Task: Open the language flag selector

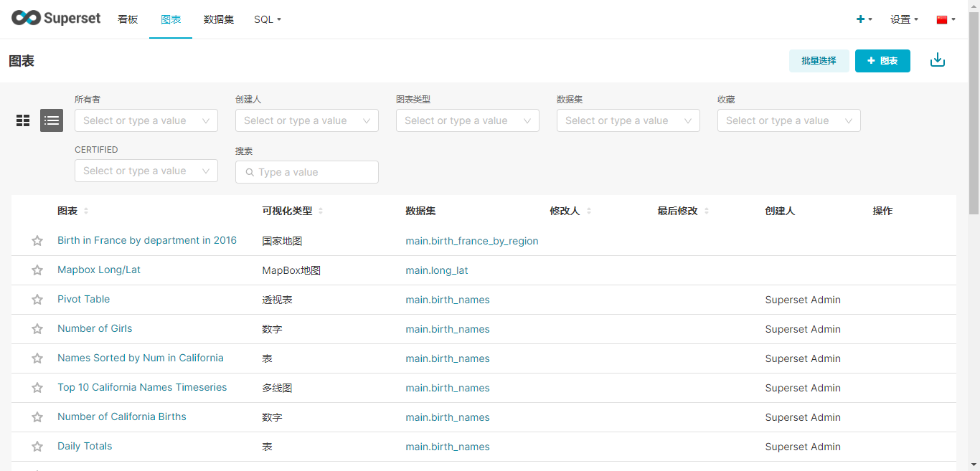Action: point(946,19)
